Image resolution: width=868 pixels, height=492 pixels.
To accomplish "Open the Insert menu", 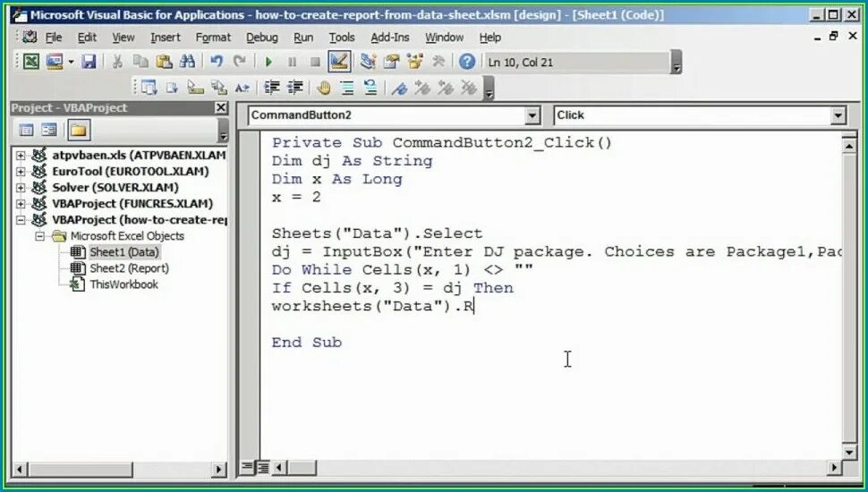I will tap(165, 37).
